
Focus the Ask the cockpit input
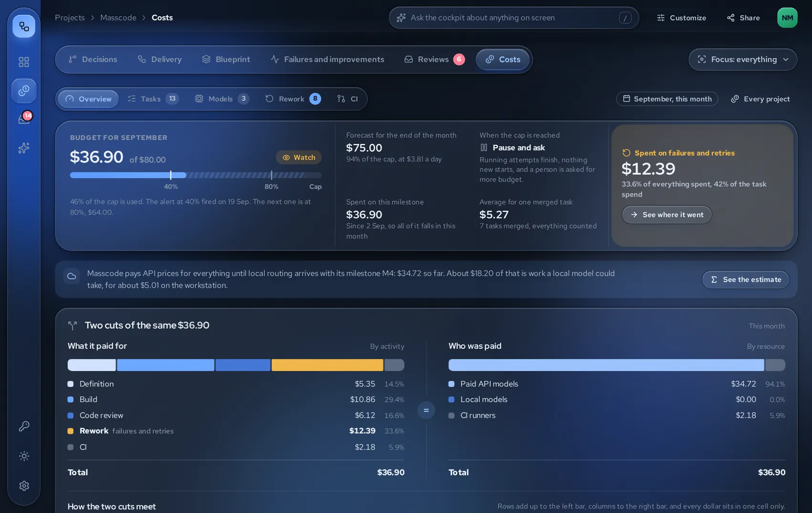pos(514,18)
